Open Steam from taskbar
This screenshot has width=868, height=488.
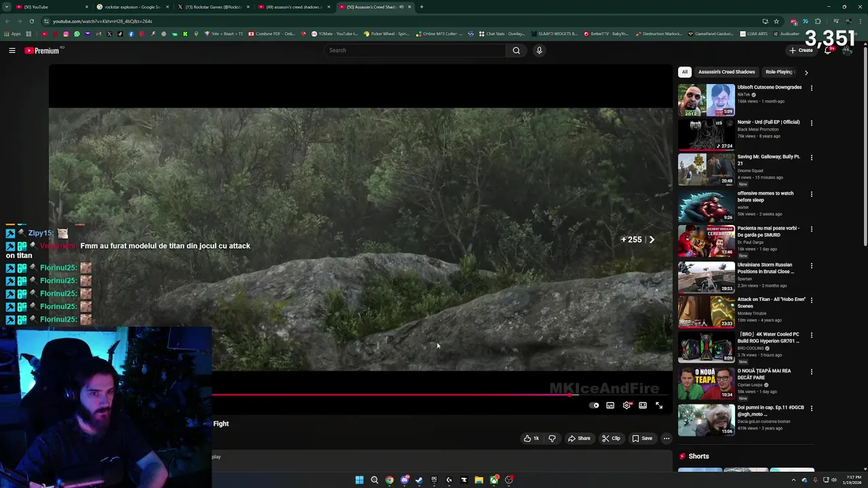click(x=419, y=480)
